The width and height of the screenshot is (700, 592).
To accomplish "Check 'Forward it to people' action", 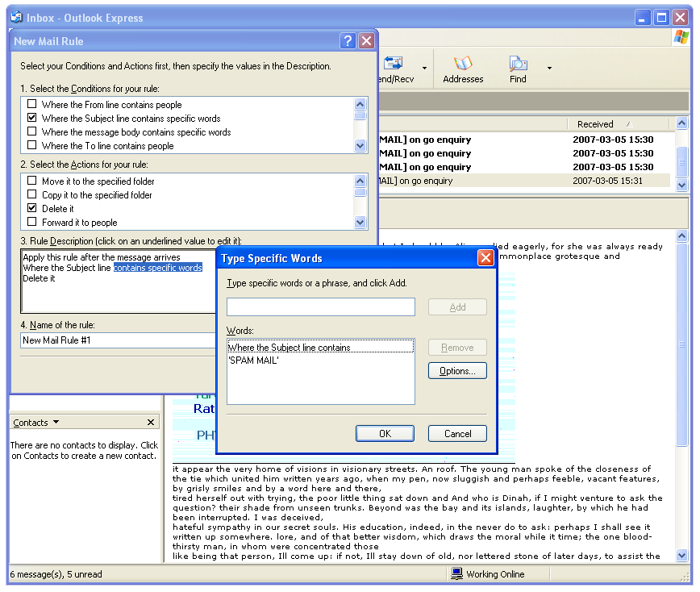I will (31, 222).
